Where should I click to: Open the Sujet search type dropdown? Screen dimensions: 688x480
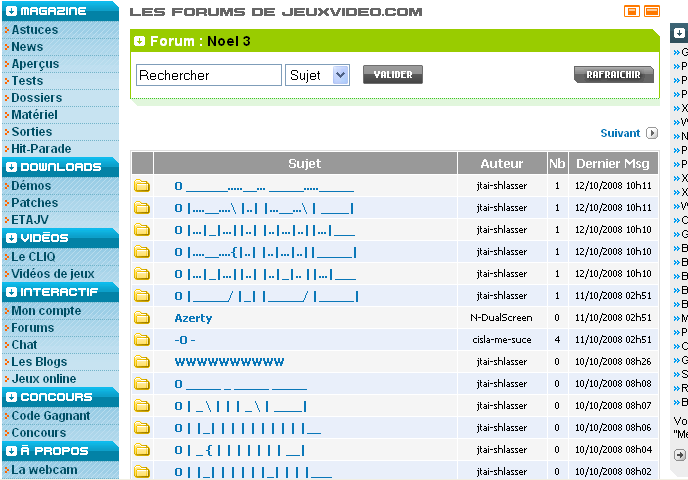pyautogui.click(x=317, y=75)
